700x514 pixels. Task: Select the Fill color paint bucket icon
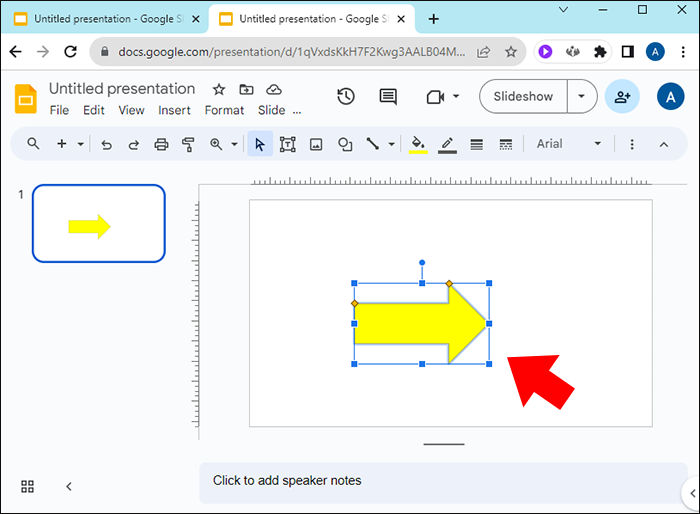point(418,144)
